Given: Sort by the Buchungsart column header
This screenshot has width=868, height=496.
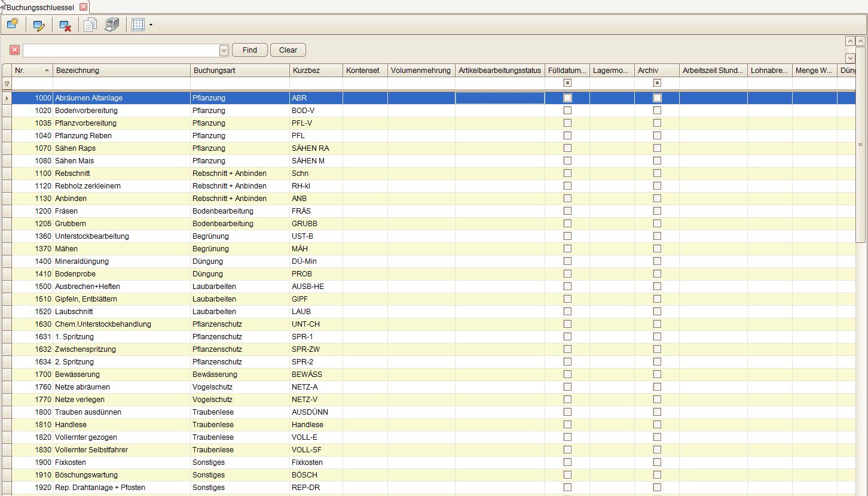Looking at the screenshot, I should tap(240, 70).
